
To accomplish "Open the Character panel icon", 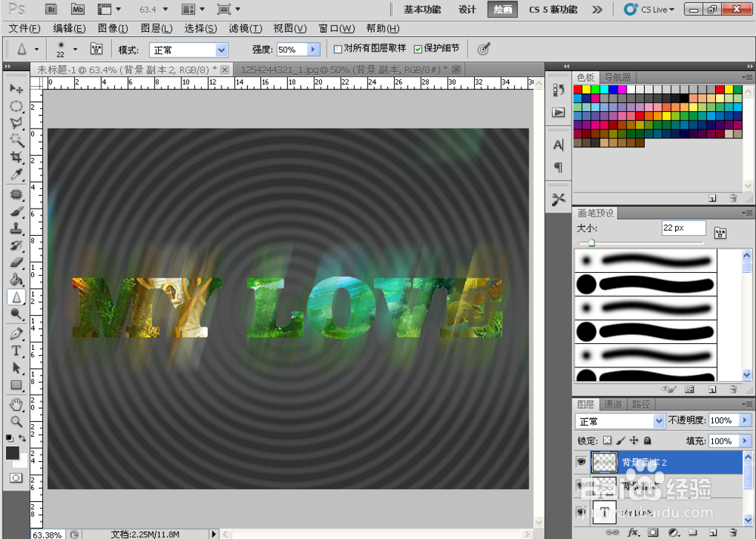I will tap(557, 144).
